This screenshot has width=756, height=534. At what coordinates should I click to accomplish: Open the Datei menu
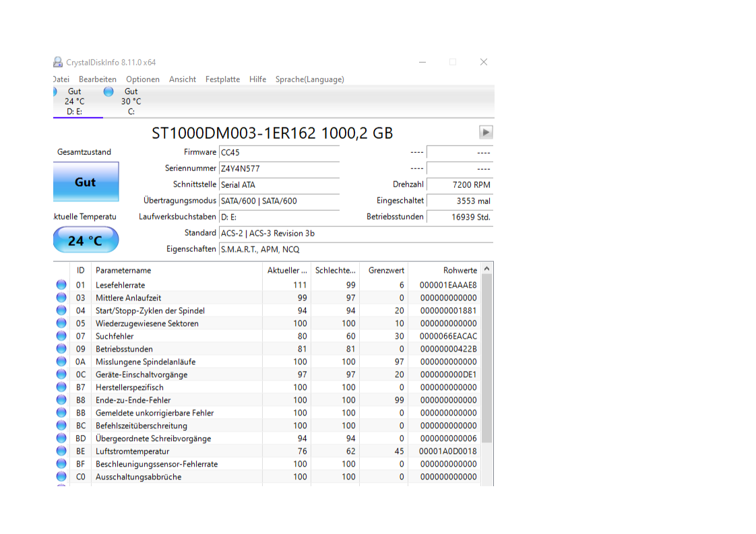coord(61,79)
